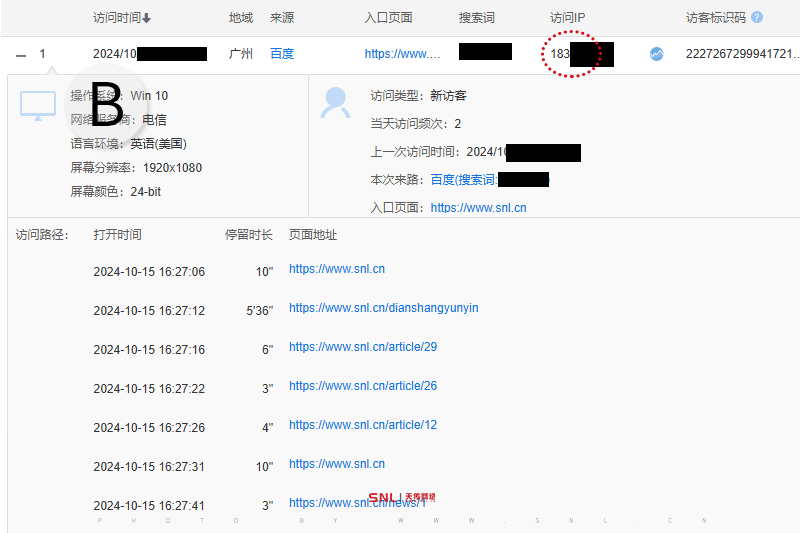Open the article/26 page link
This screenshot has width=800, height=533.
click(x=362, y=386)
